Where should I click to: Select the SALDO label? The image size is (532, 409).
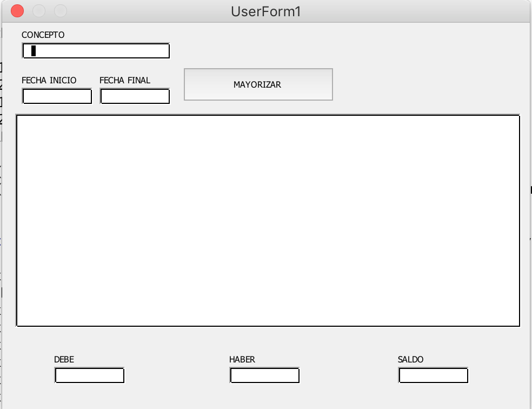coord(410,359)
